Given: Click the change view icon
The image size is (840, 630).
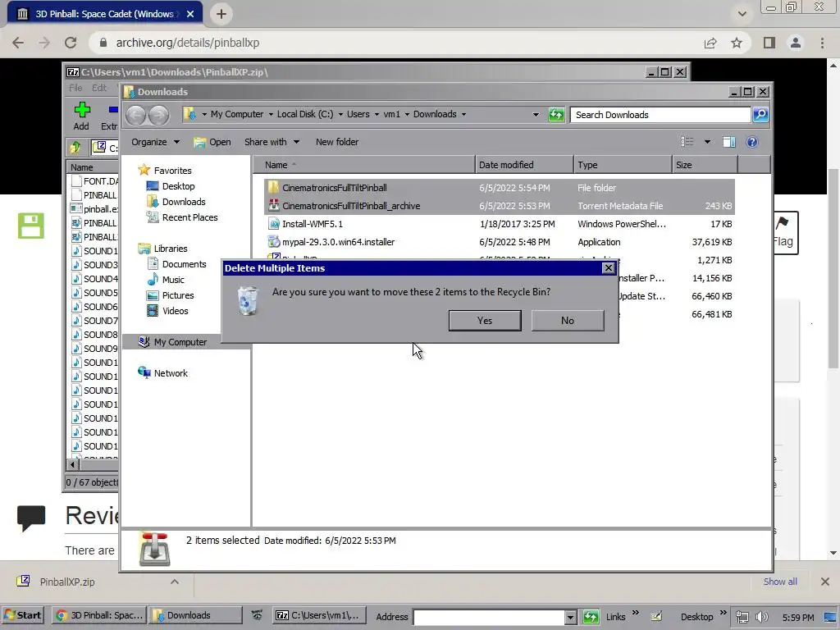Looking at the screenshot, I should 687,142.
